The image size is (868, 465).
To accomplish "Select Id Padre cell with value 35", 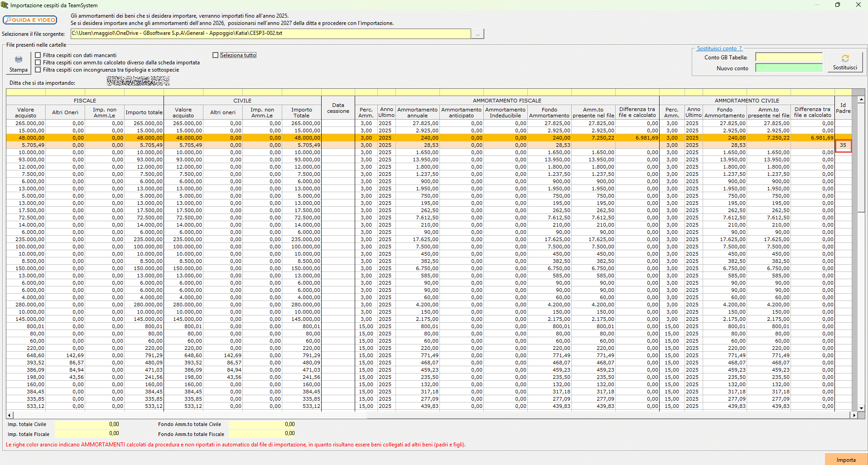I will [843, 145].
